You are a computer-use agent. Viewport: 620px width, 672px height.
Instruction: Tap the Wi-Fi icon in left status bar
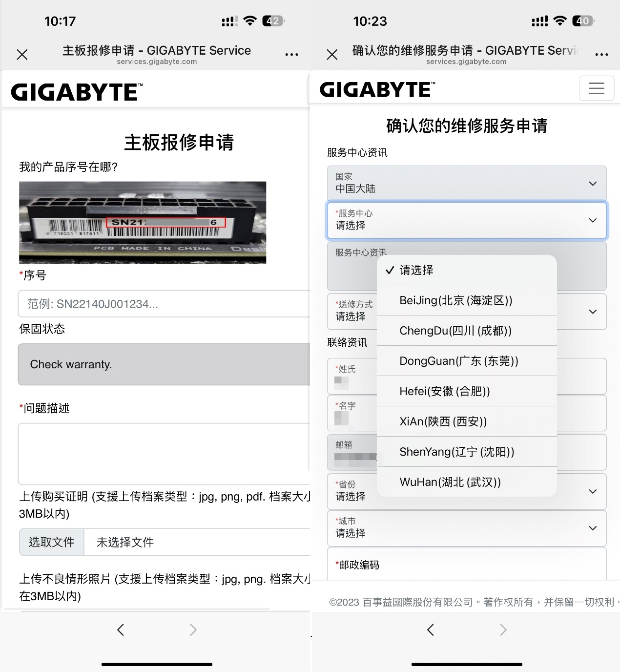click(250, 21)
